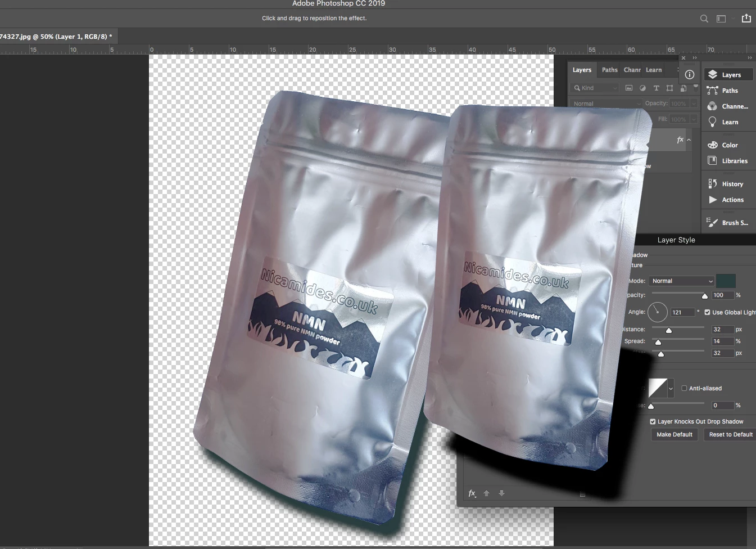Open the drop shadow color swatch
Screen dimensions: 756x549
(x=726, y=281)
